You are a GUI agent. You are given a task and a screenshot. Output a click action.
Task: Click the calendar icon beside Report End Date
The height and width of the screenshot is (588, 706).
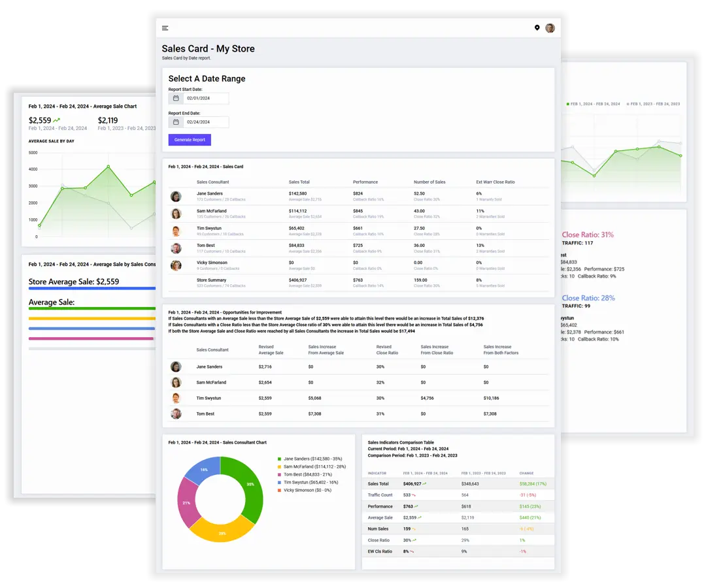176,122
